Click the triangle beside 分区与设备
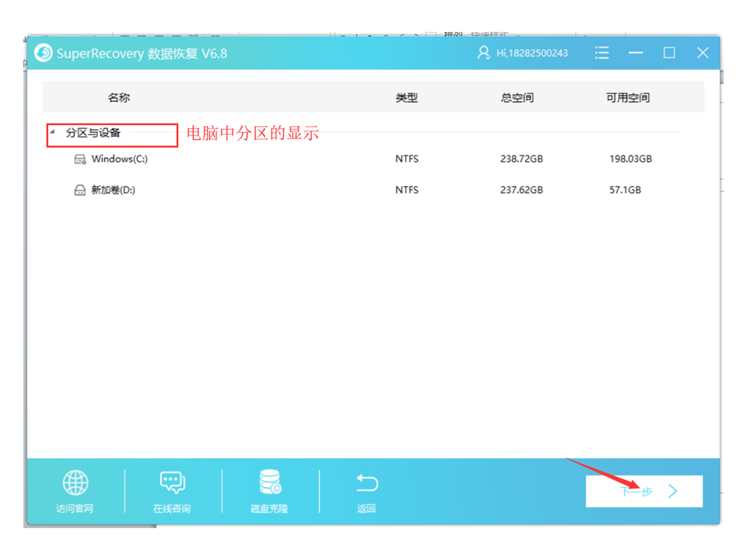Viewport: 747px width, 560px height. tap(52, 131)
